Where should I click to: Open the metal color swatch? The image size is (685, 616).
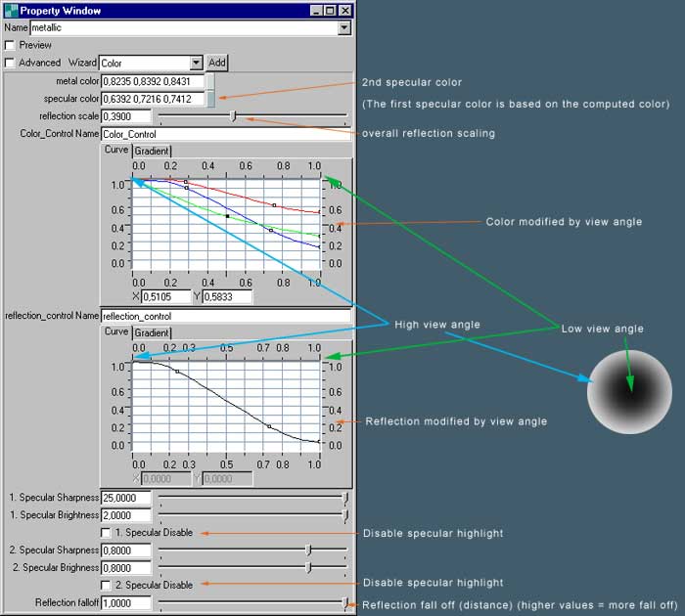(x=210, y=81)
